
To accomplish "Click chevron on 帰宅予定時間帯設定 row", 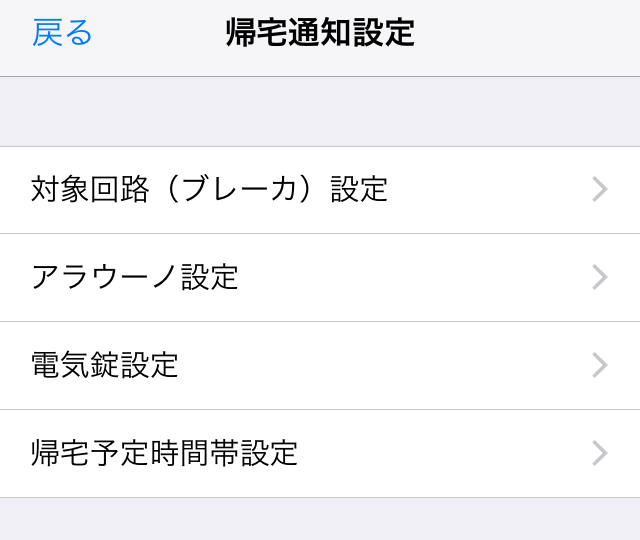I will [600, 453].
